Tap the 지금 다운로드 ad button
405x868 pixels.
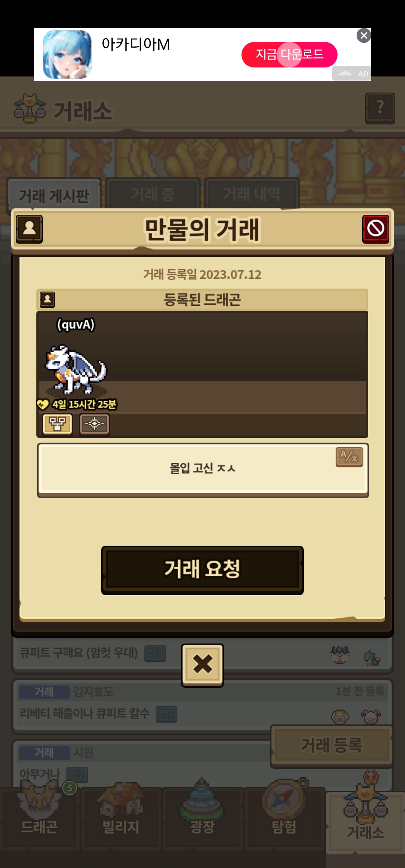(289, 55)
